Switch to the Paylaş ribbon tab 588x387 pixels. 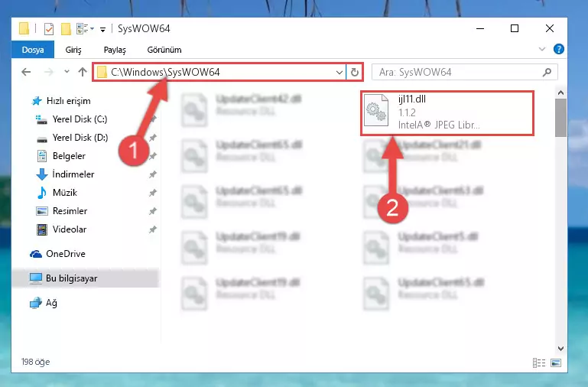pos(115,50)
